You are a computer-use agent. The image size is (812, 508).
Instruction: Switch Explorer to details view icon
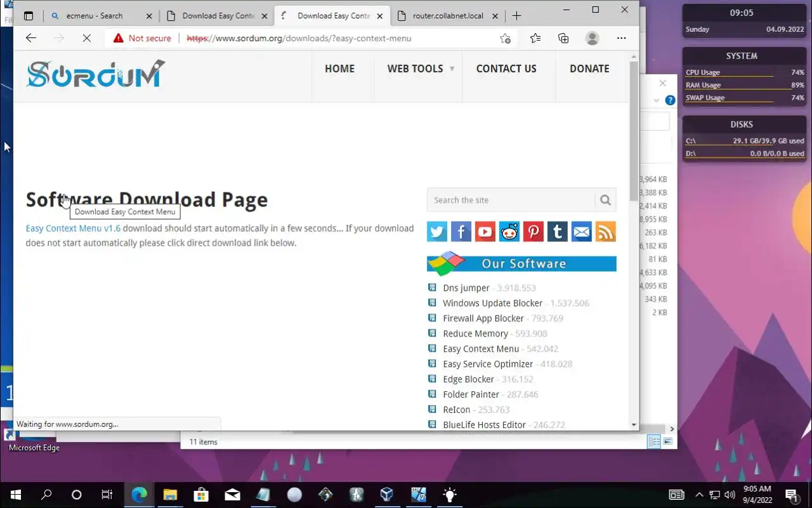(654, 441)
